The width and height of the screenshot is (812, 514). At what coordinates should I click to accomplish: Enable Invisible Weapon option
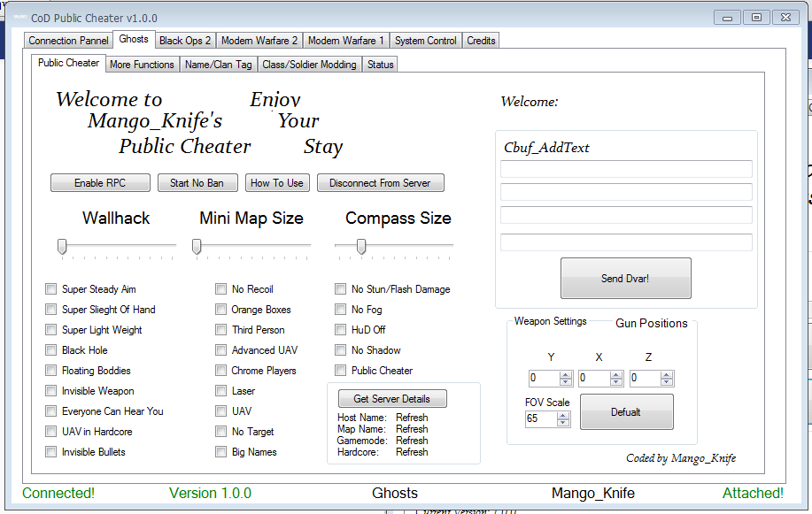(x=50, y=391)
